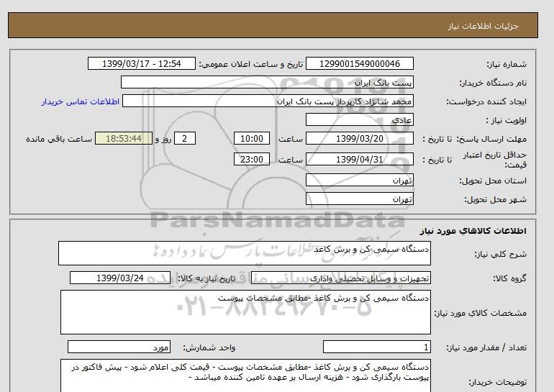Click the buyer remarks text area
This screenshot has width=554, height=392.
245,375
